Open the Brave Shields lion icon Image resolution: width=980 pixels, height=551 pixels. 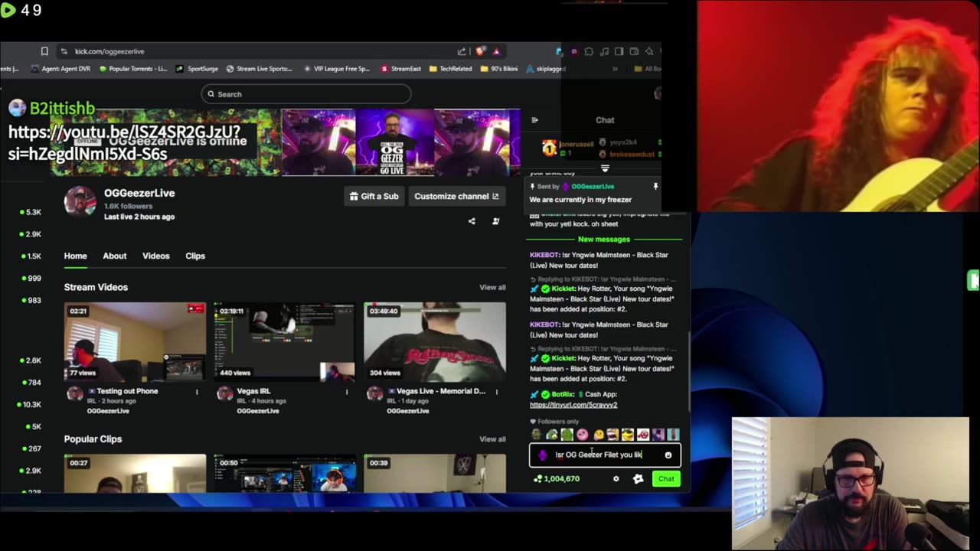[480, 51]
